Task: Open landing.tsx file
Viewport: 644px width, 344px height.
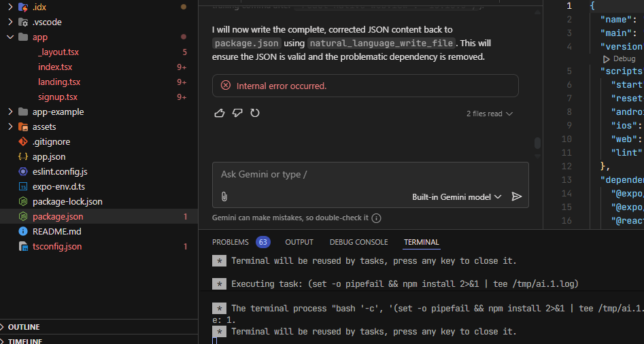Action: [59, 82]
